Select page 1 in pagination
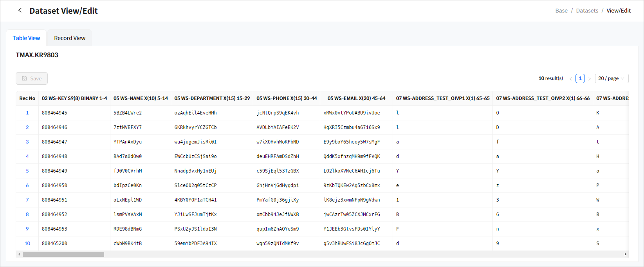Image resolution: width=644 pixels, height=267 pixels. 580,78
